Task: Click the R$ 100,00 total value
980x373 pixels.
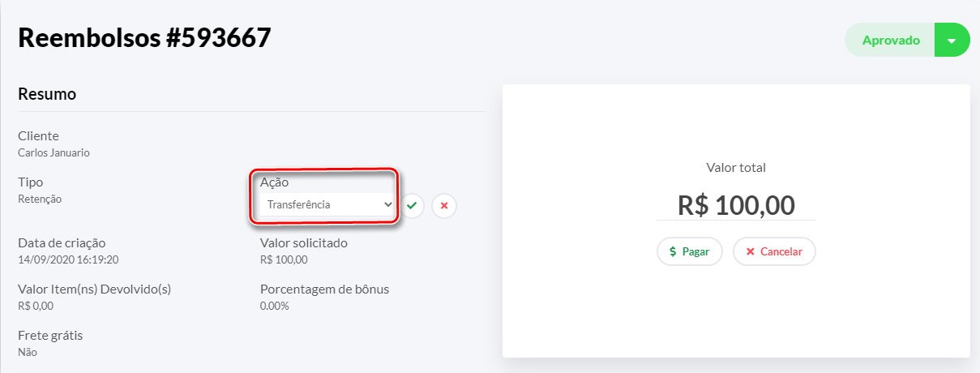Action: (736, 205)
